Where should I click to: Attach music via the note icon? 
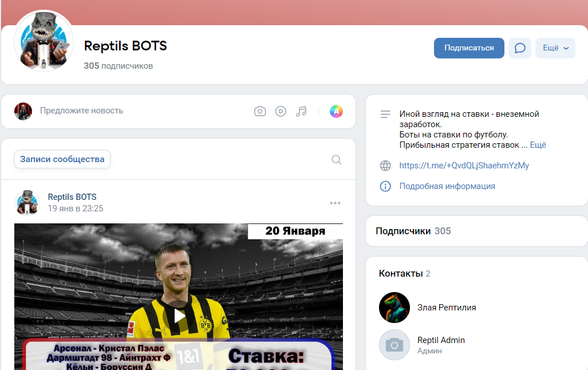pyautogui.click(x=302, y=111)
